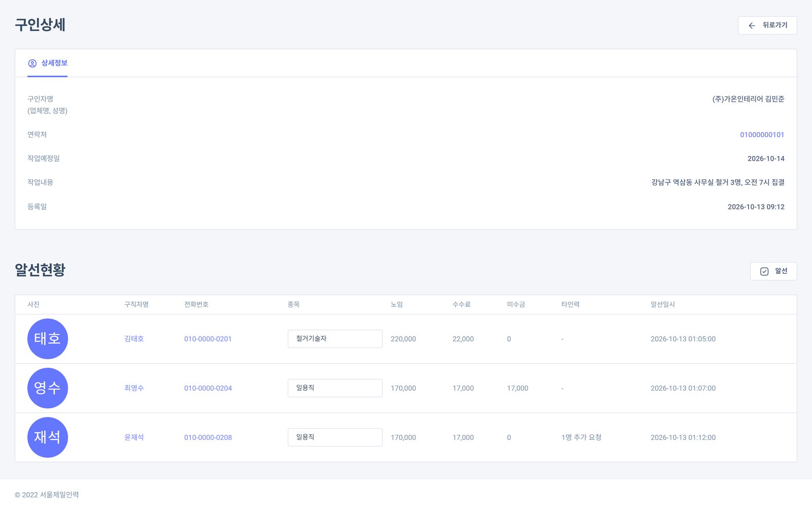
Task: Click the 전화번호 column header
Action: 196,304
